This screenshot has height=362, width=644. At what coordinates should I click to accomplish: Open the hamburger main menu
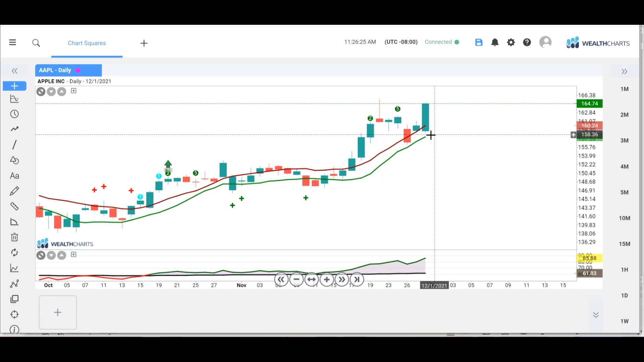click(x=12, y=43)
